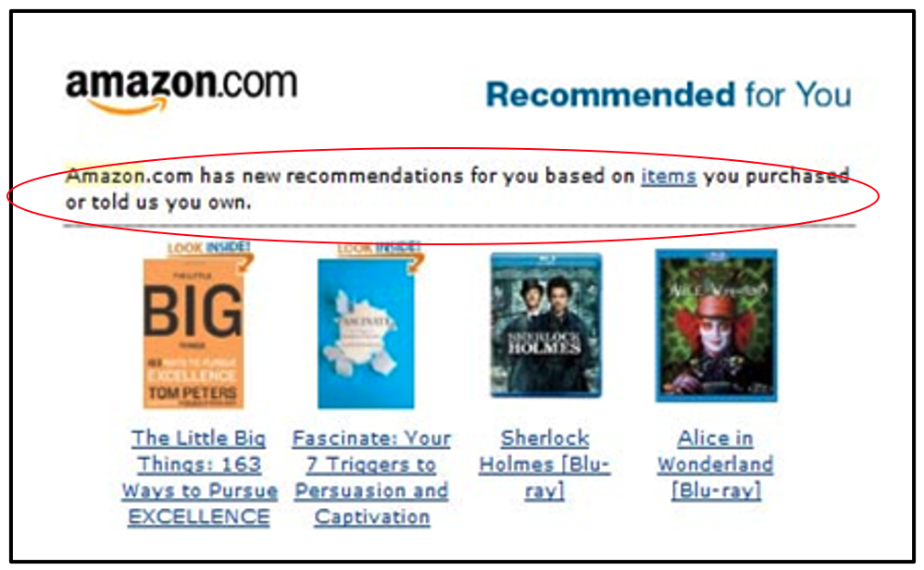This screenshot has width=924, height=570.
Task: Click 'TOM PETERS' text on the orange cover
Action: pyautogui.click(x=193, y=392)
